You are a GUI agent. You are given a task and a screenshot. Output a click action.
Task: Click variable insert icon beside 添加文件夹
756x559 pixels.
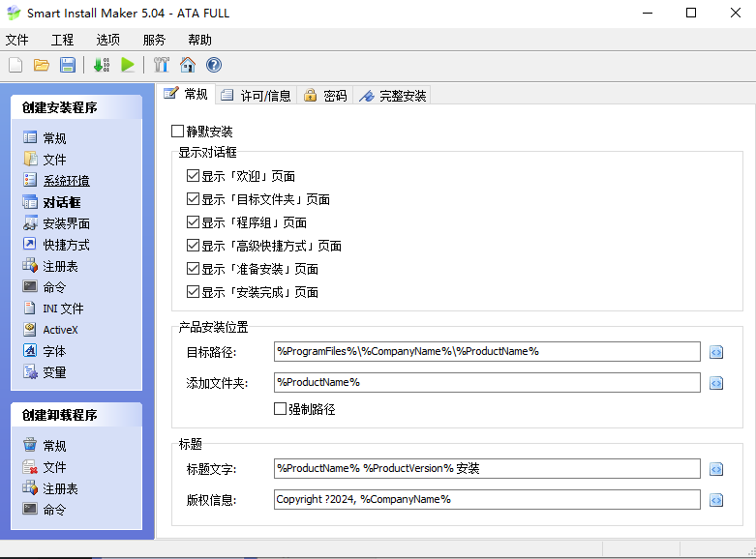pyautogui.click(x=716, y=383)
